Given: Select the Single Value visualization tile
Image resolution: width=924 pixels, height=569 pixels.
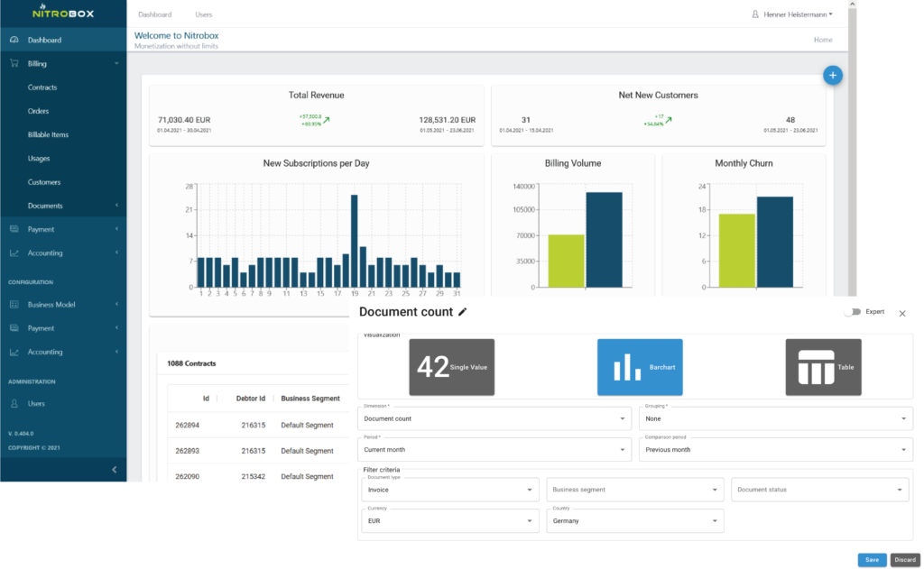Looking at the screenshot, I should (452, 367).
